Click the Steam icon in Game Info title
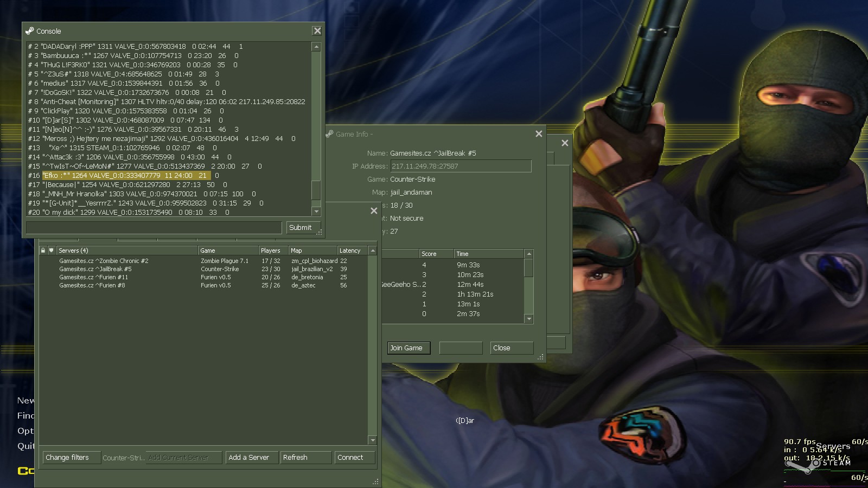Image resolution: width=868 pixels, height=488 pixels. 329,134
